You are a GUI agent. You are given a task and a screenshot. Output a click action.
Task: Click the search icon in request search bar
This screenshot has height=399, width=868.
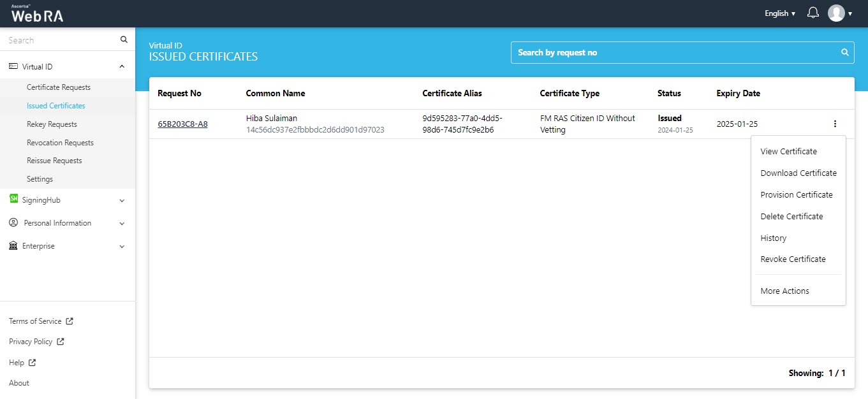click(844, 52)
